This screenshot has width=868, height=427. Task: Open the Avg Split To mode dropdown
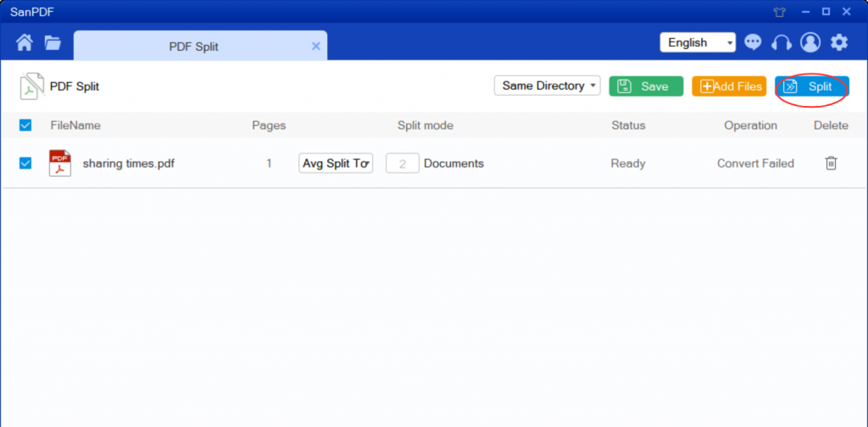(336, 164)
